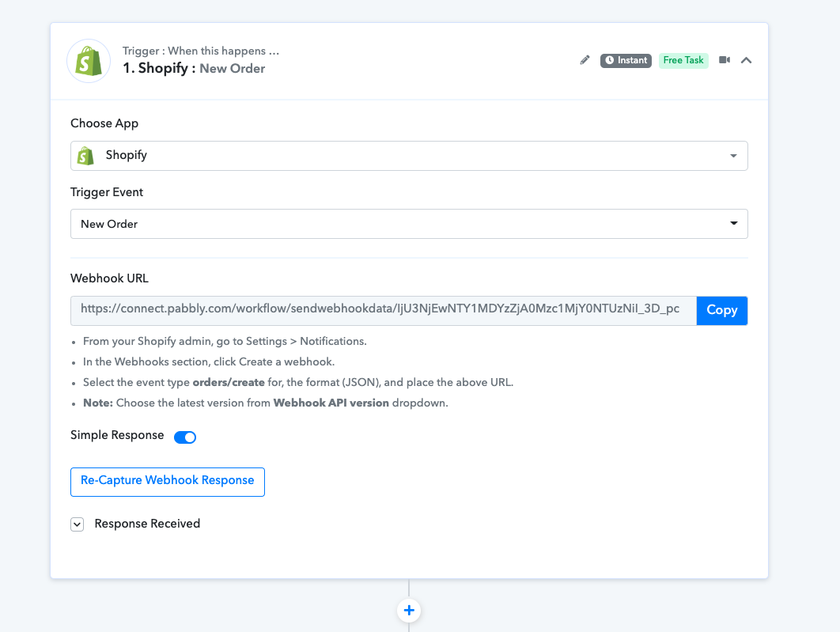Click the Free Task badge

click(683, 61)
